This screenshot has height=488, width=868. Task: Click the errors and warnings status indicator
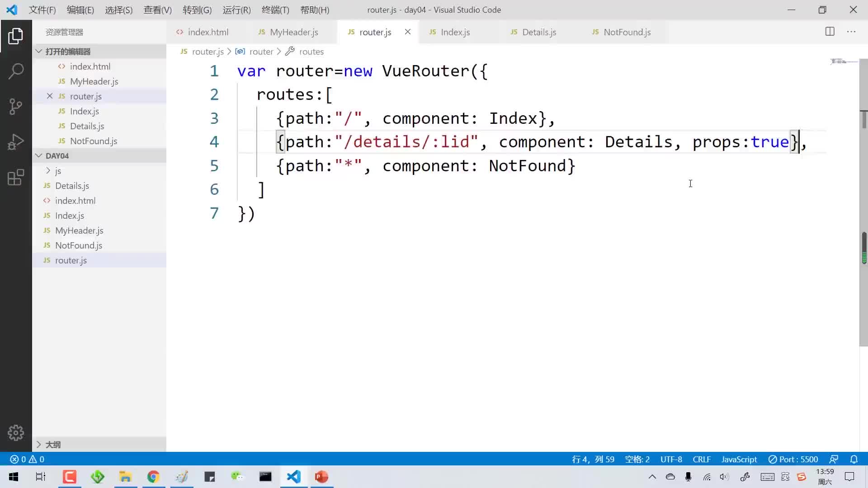[27, 459]
